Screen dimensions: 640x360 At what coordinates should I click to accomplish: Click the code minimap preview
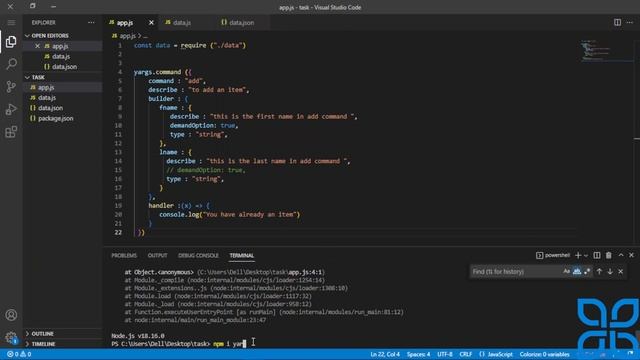pyautogui.click(x=606, y=51)
